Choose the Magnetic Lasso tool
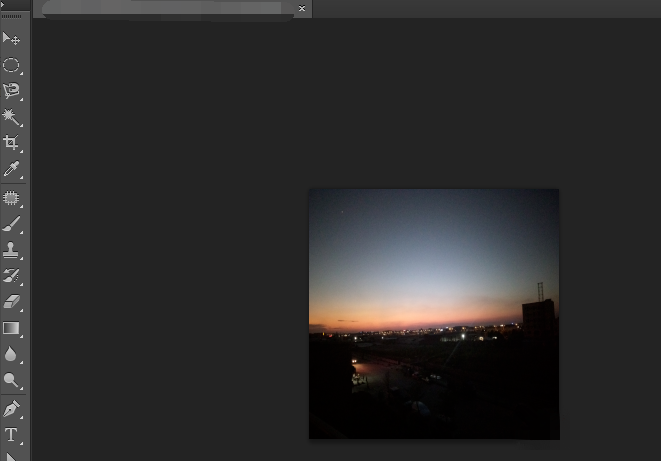The height and width of the screenshot is (461, 661). 11,91
